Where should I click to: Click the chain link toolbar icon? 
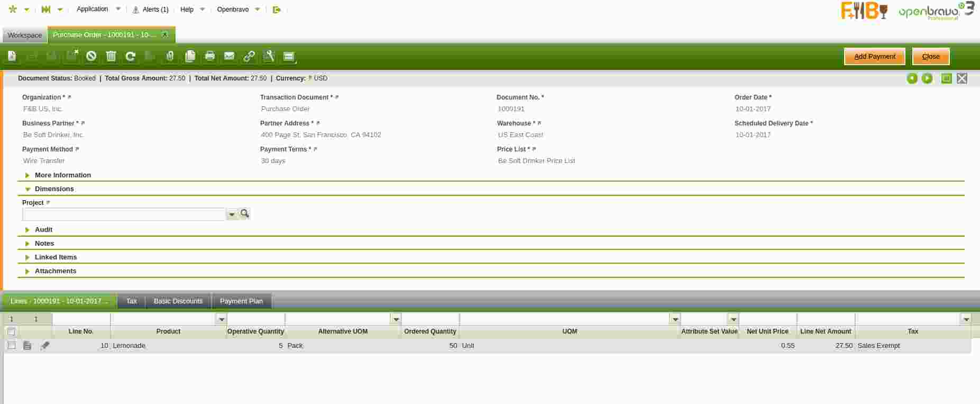(x=249, y=56)
